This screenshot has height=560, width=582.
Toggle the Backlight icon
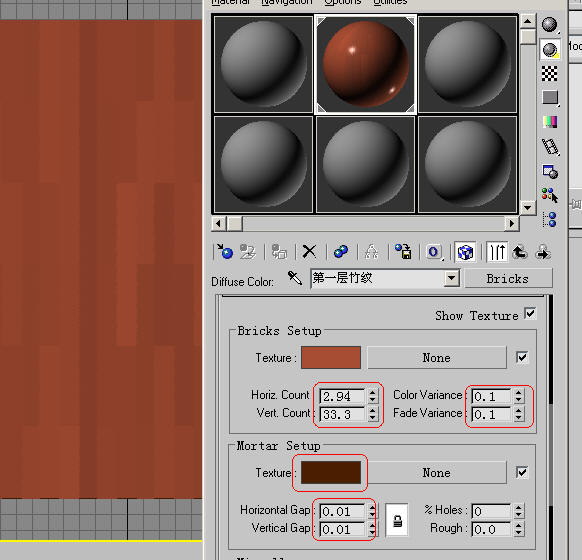[549, 49]
